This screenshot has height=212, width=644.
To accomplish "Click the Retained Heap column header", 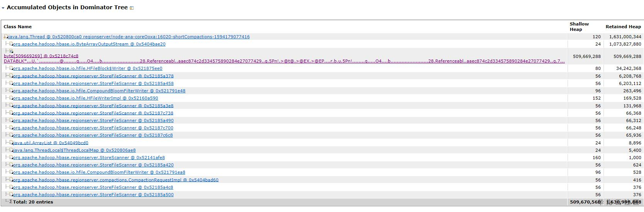I will click(x=623, y=27).
